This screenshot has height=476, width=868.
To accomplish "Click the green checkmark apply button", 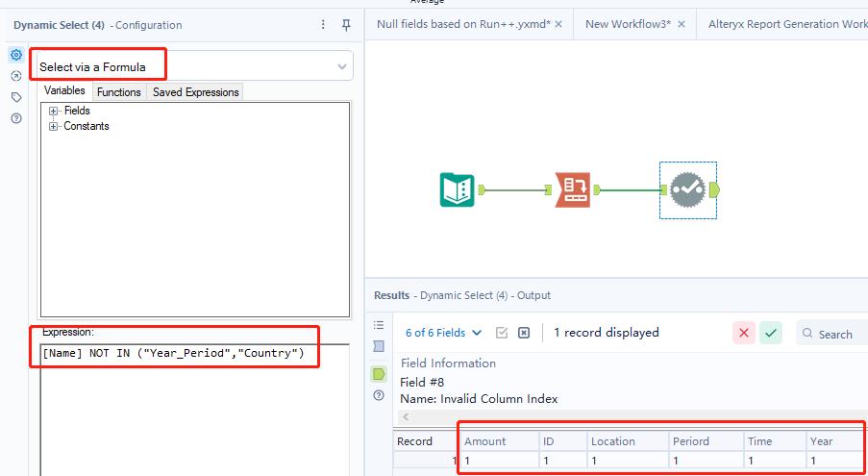I will (x=771, y=333).
